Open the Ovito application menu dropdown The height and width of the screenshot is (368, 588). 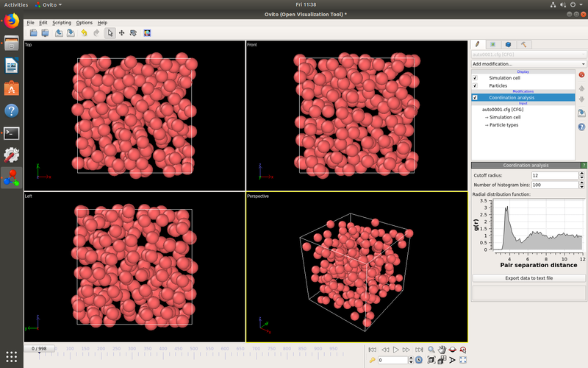coord(49,4)
